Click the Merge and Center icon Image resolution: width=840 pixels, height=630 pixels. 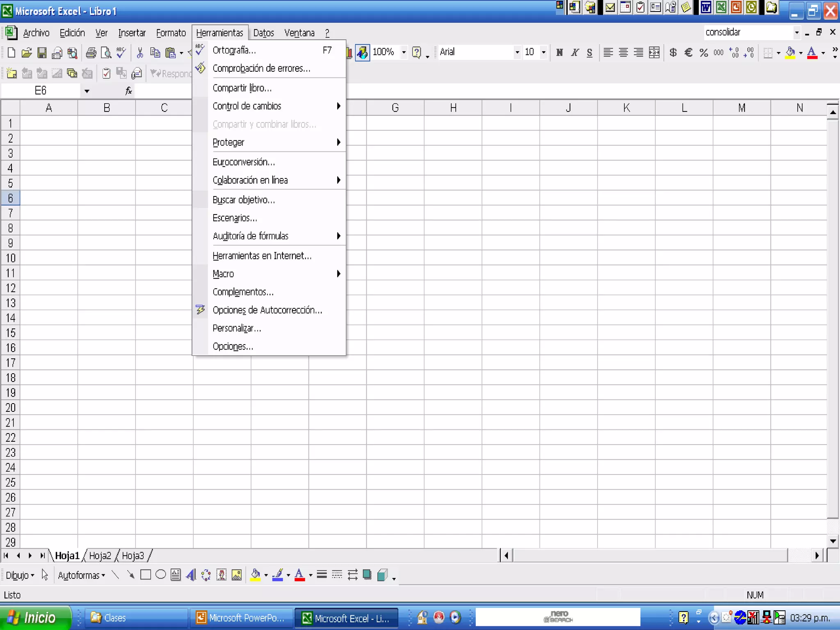654,52
